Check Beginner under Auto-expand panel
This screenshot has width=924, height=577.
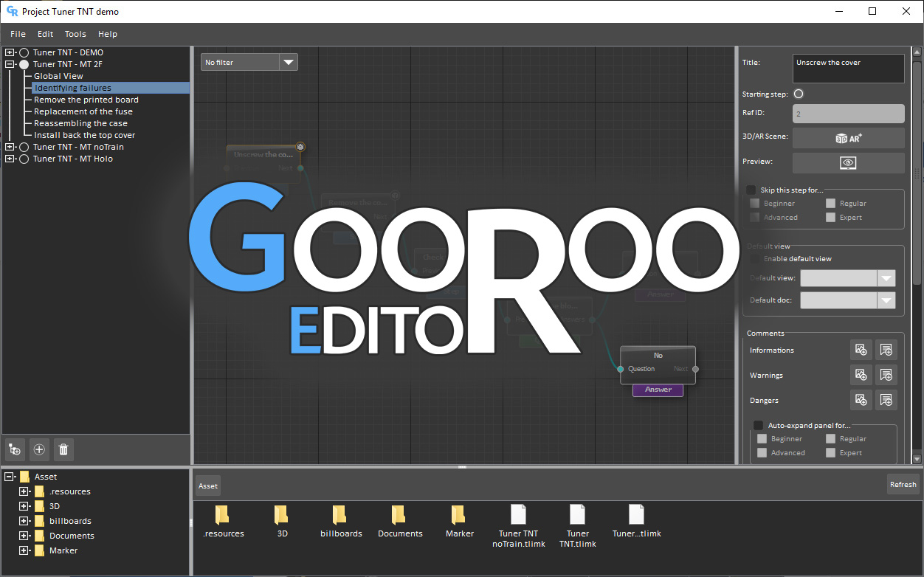click(x=762, y=438)
